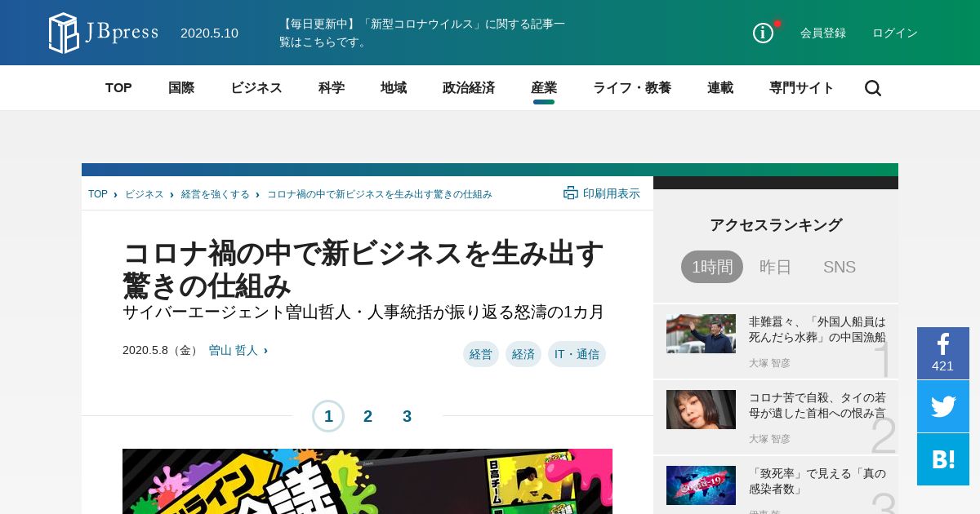The height and width of the screenshot is (514, 980).
Task: Click the date 2020.5.10 in header
Action: click(209, 33)
